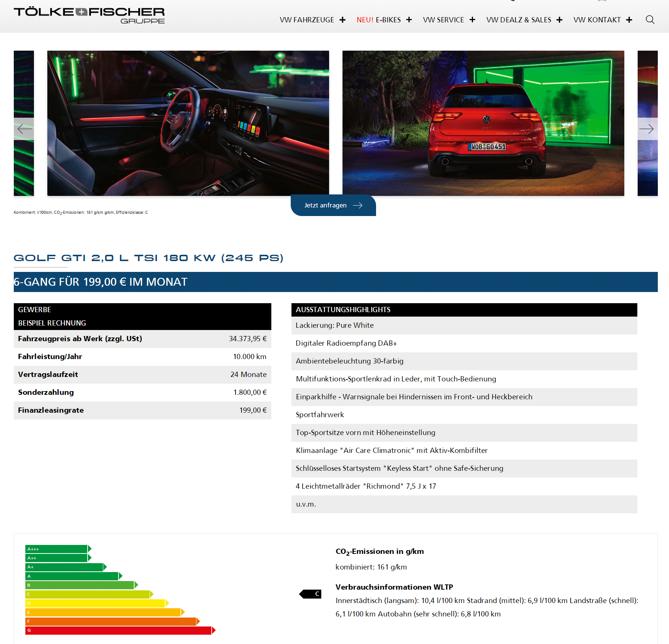Viewport: 669px width, 644px height.
Task: Select Ambientebeleuchtung 30-farbig row
Action: pyautogui.click(x=464, y=361)
